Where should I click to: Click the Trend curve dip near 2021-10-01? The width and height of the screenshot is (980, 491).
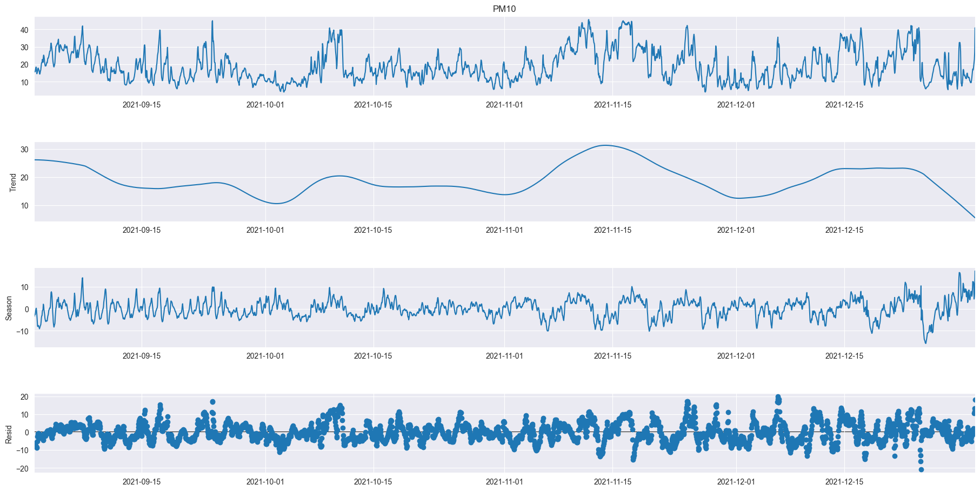pyautogui.click(x=276, y=204)
